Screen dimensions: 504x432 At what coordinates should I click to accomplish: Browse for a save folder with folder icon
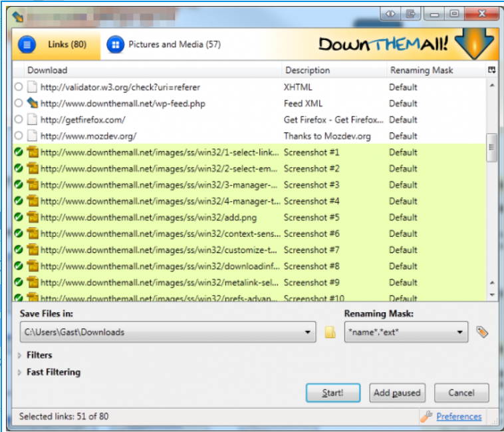click(330, 332)
